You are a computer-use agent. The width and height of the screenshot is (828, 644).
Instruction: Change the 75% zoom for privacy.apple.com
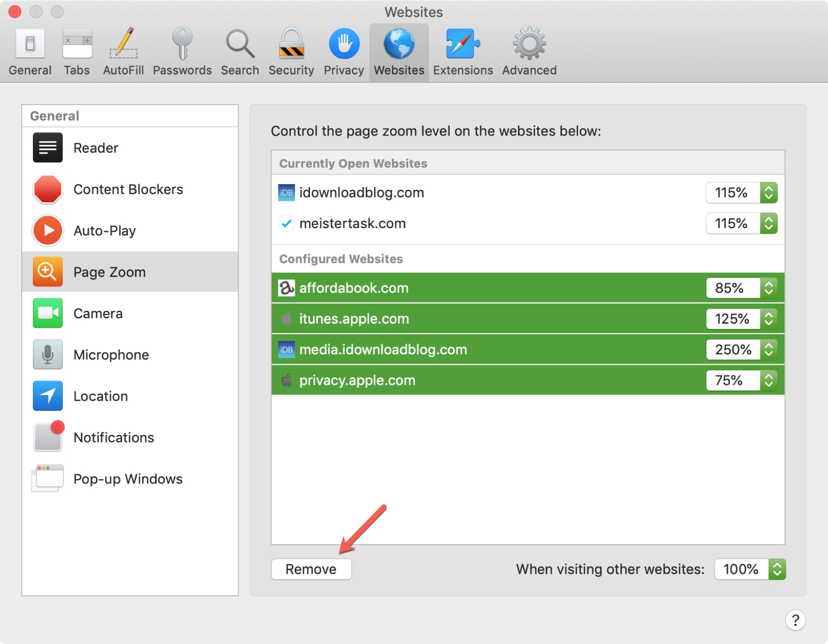coord(742,380)
